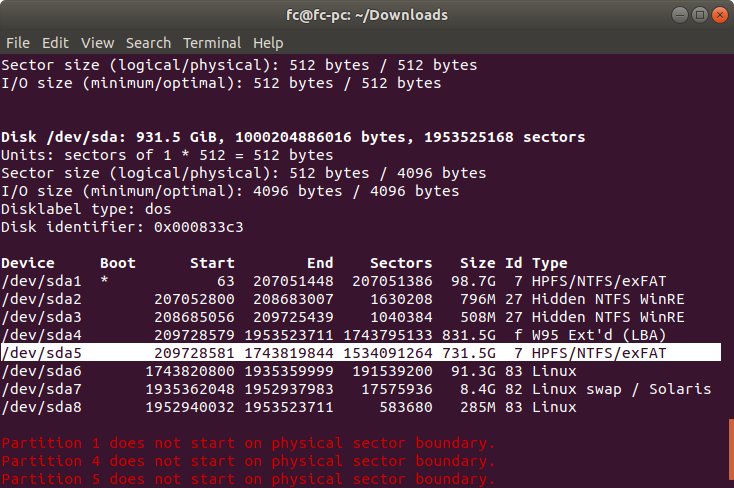Open the Search menu
The image size is (734, 488).
[148, 43]
